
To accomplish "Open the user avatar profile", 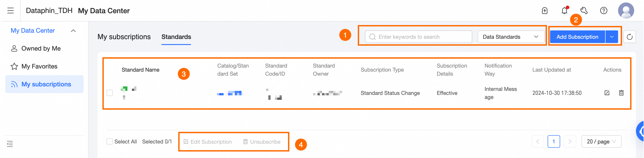I will (x=626, y=11).
